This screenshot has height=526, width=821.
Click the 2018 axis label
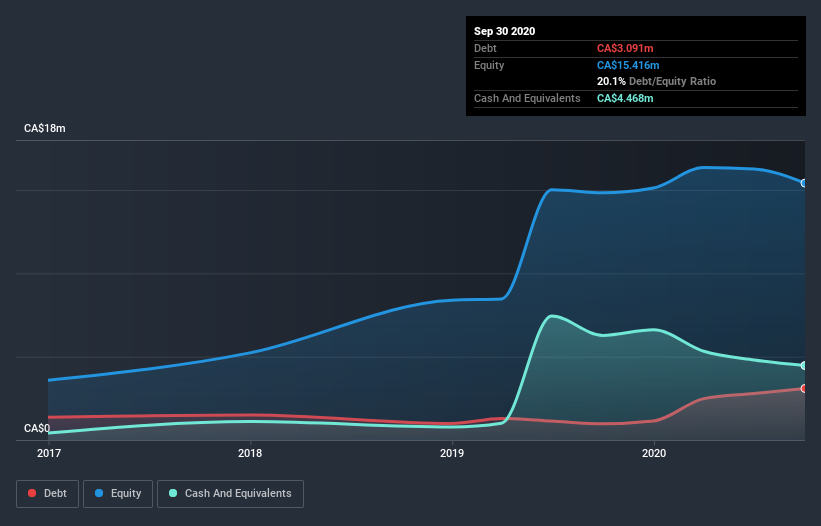coord(250,453)
